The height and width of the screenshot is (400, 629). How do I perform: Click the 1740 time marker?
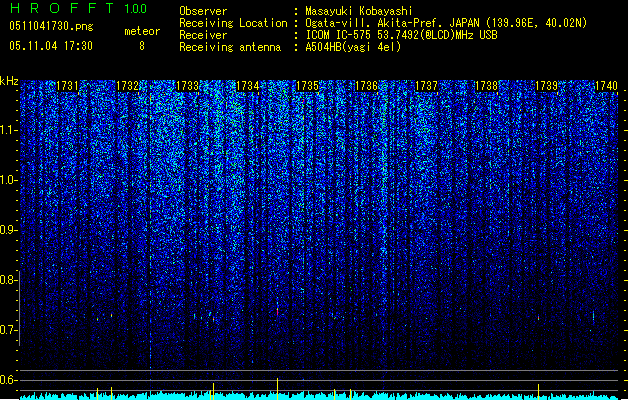[606, 86]
